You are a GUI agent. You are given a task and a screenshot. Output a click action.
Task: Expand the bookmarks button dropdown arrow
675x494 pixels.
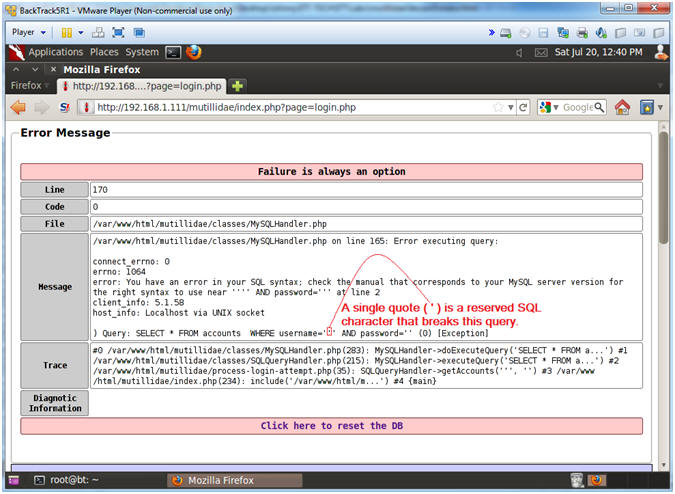660,108
